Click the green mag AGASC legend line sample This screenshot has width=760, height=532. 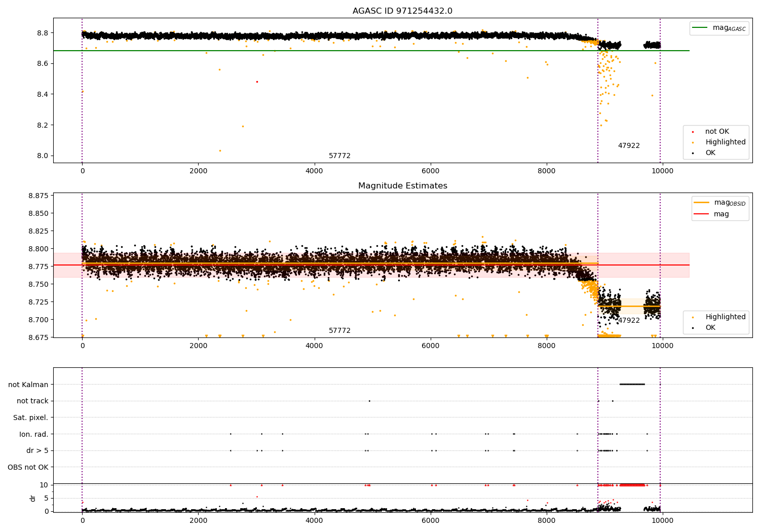click(701, 28)
